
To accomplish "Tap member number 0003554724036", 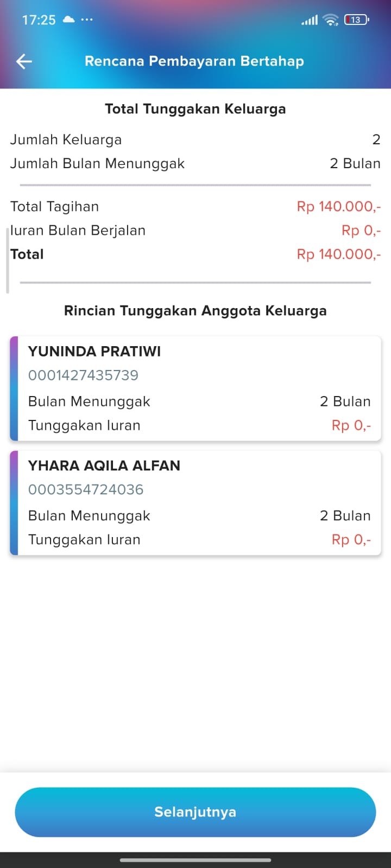I will click(86, 489).
